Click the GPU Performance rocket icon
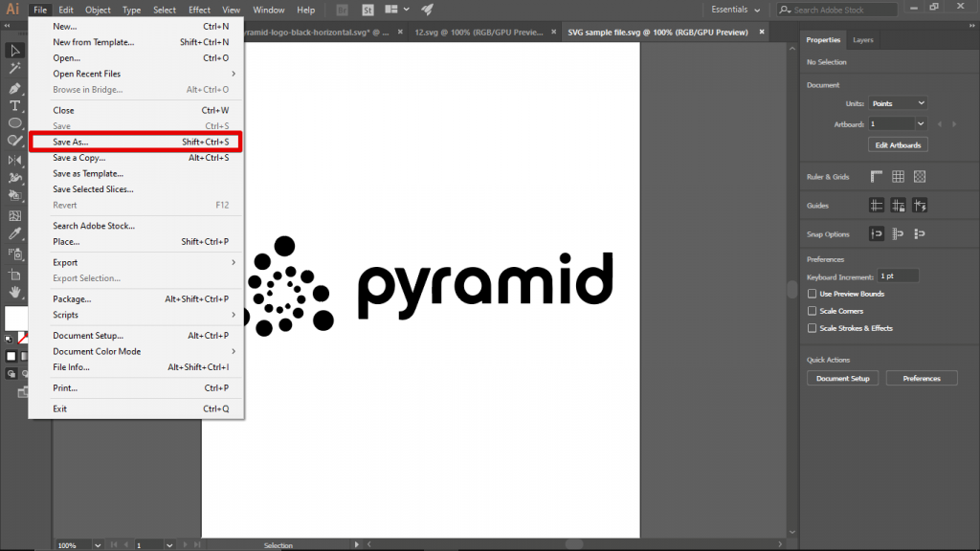The image size is (980, 551). coord(428,10)
